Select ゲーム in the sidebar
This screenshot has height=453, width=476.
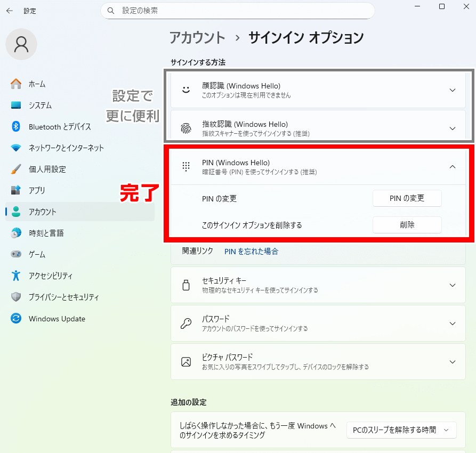pos(37,255)
